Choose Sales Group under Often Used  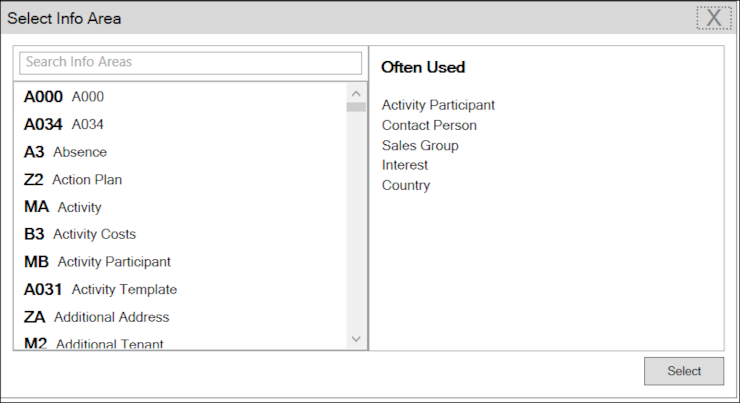click(420, 145)
